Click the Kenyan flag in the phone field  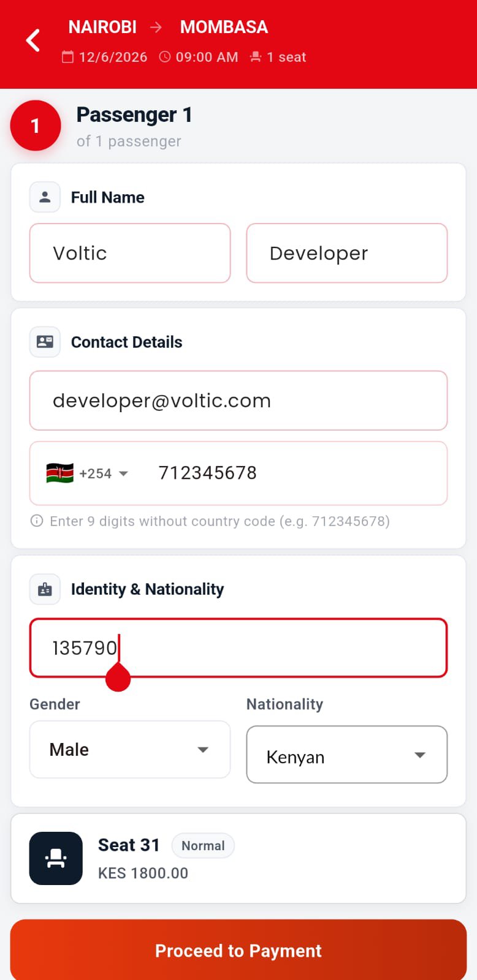[60, 473]
